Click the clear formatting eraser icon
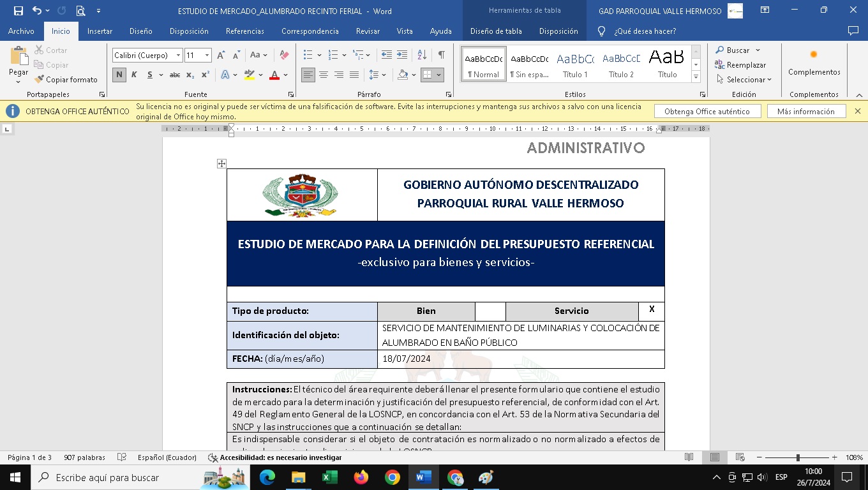868x490 pixels. tap(285, 56)
